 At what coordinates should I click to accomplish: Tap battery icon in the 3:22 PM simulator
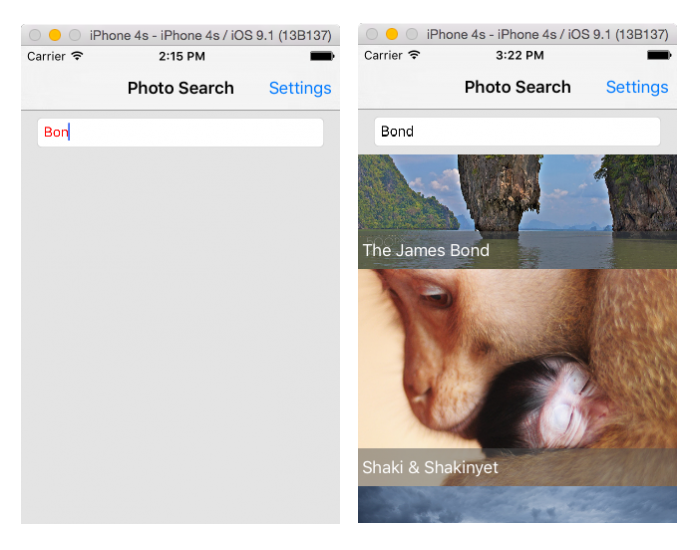pyautogui.click(x=658, y=55)
